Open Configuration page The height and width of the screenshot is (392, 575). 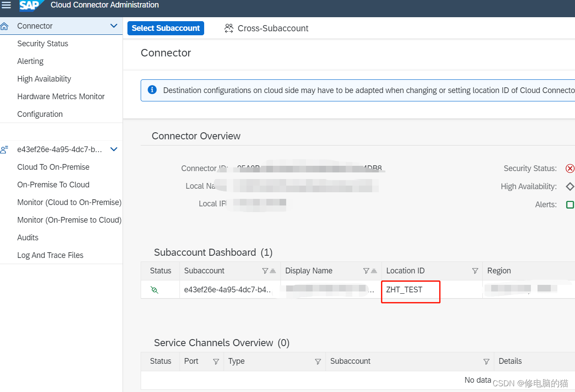click(40, 114)
